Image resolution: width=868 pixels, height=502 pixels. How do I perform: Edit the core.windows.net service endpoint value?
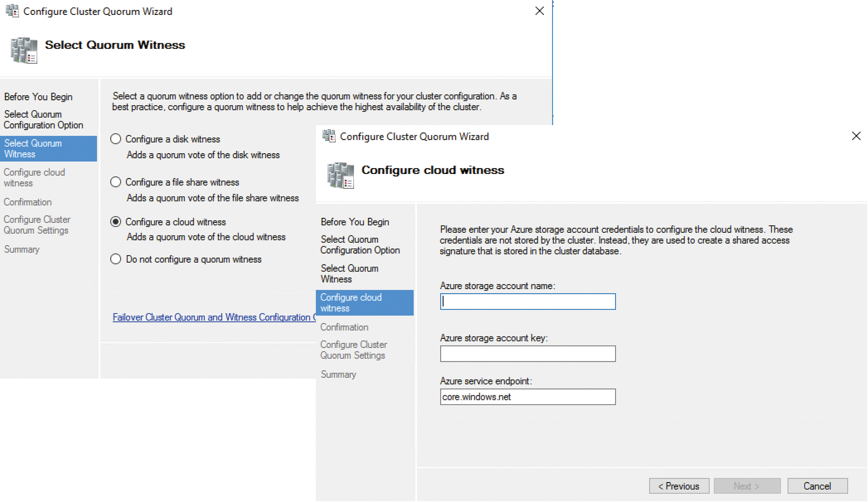click(x=527, y=397)
